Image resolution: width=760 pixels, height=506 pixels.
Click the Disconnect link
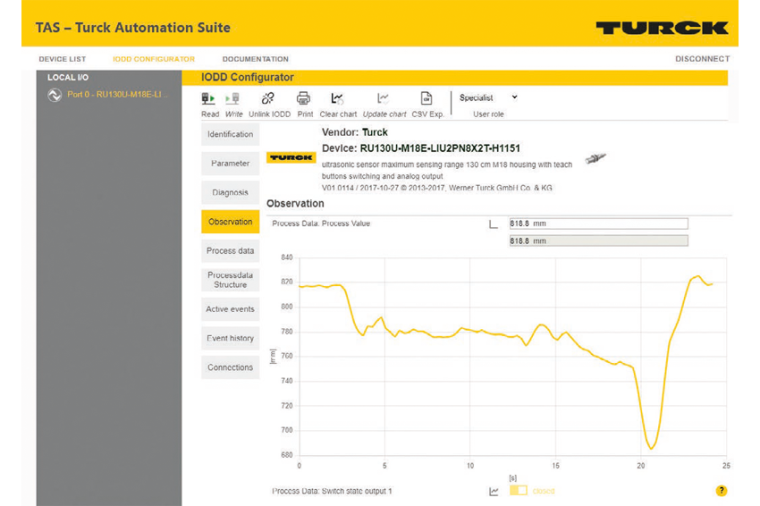pos(702,59)
